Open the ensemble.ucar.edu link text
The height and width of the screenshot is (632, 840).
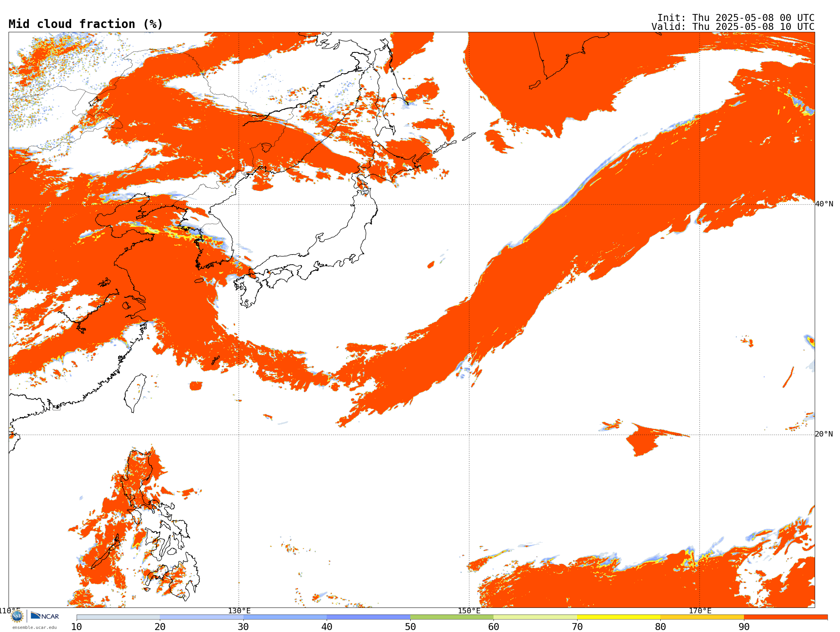[35, 627]
